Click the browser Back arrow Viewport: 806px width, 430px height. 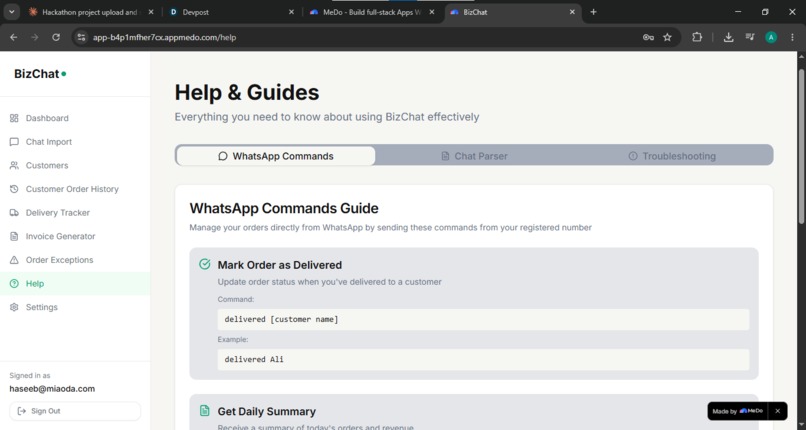(14, 37)
